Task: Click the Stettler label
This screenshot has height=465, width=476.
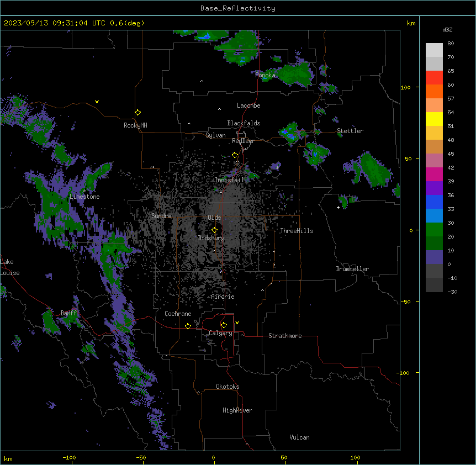Action: 350,131
